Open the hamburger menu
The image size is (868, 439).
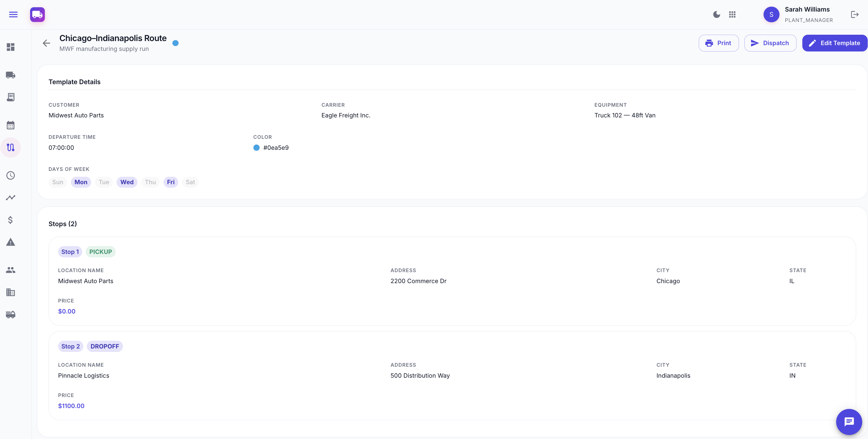pyautogui.click(x=13, y=14)
